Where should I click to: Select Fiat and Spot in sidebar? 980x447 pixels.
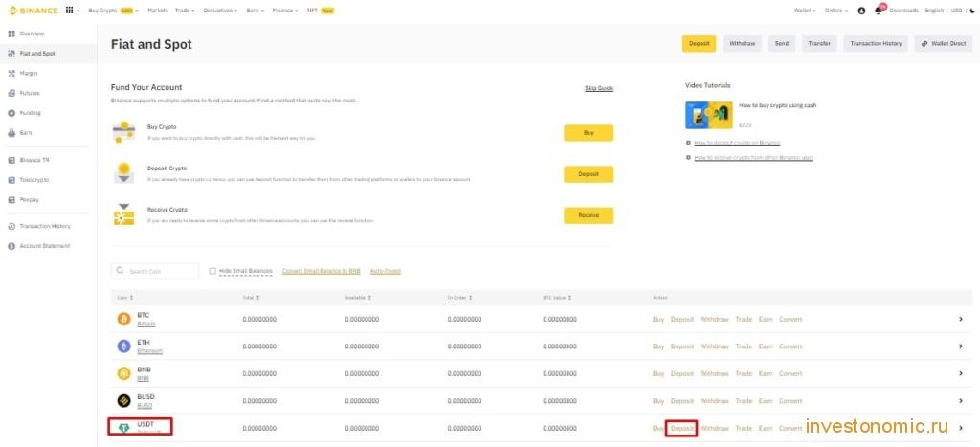(48, 54)
